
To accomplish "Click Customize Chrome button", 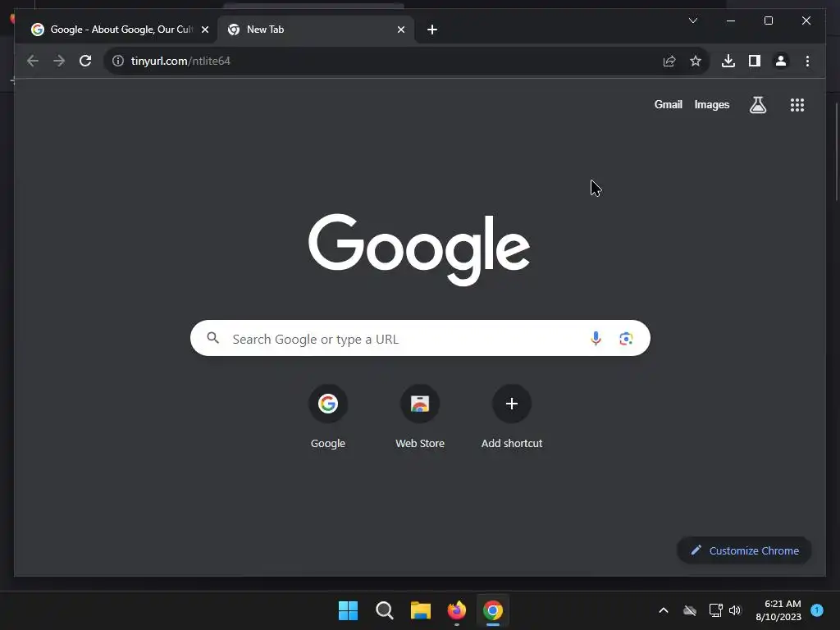I will click(744, 550).
